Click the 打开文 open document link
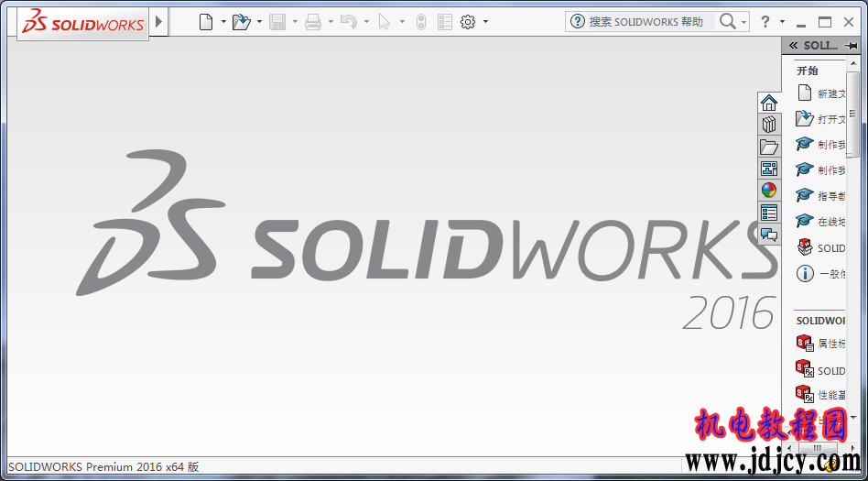Image resolution: width=868 pixels, height=481 pixels. point(831,119)
